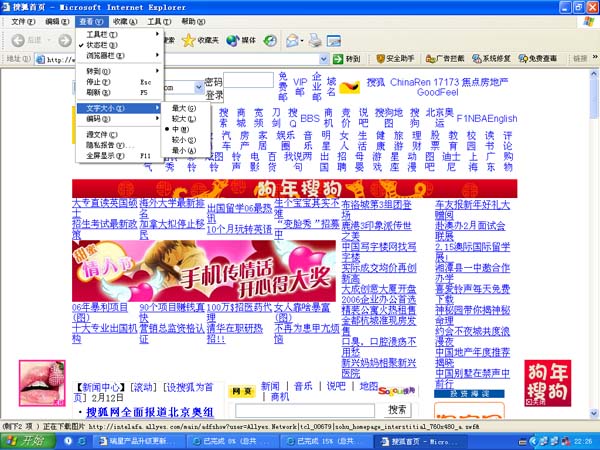The width and height of the screenshot is (600, 450).
Task: Open the 收藏 favorites menu
Action: pyautogui.click(x=125, y=21)
